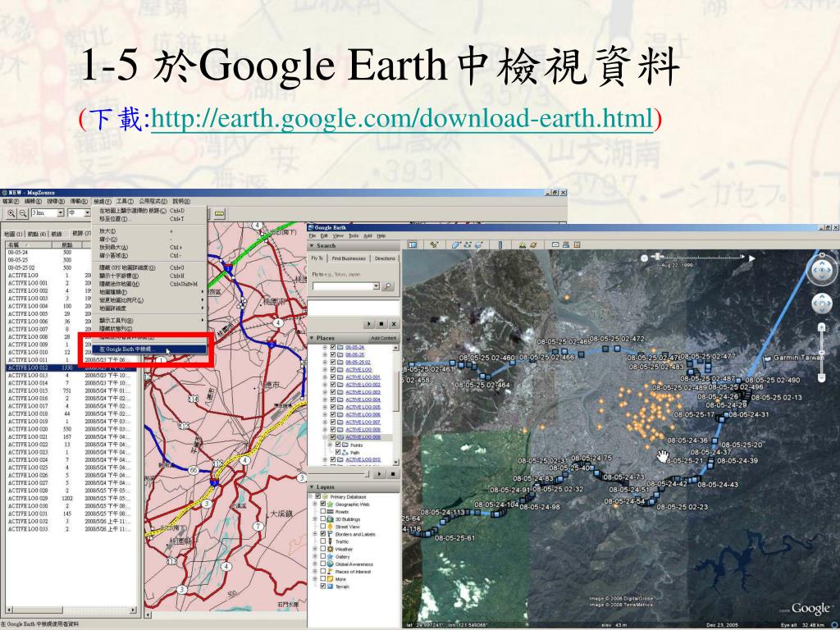
Task: Select the ACTIVE LOG 012 track row
Action: click(x=70, y=367)
